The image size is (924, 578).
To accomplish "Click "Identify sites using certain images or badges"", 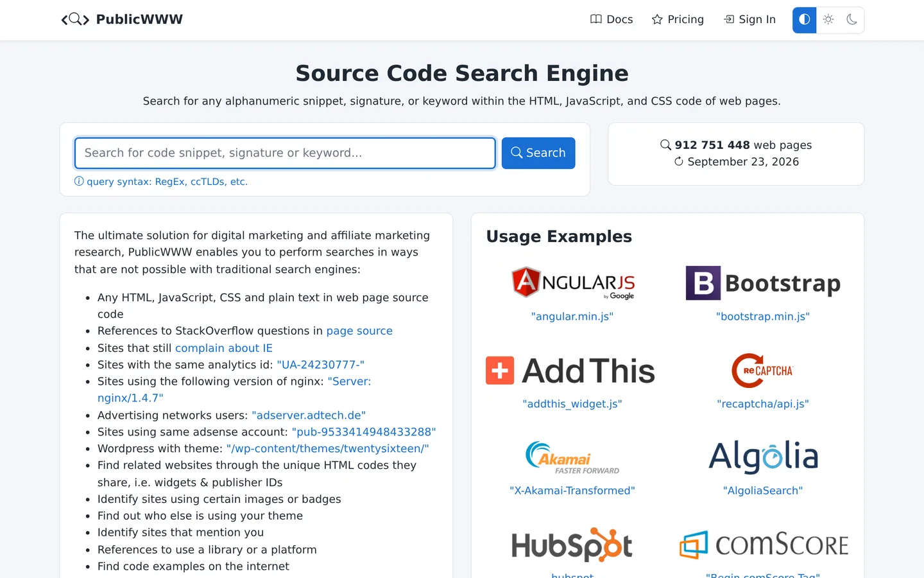I will [219, 499].
